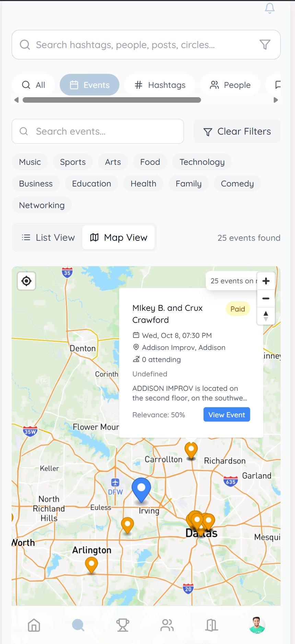The image size is (295, 644).
Task: Click the View Event button
Action: pos(226,415)
